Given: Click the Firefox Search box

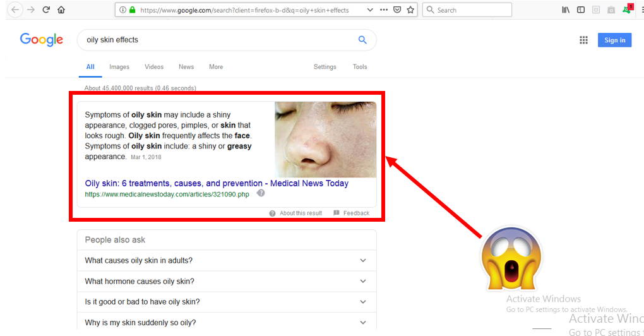Looking at the screenshot, I should tap(467, 10).
